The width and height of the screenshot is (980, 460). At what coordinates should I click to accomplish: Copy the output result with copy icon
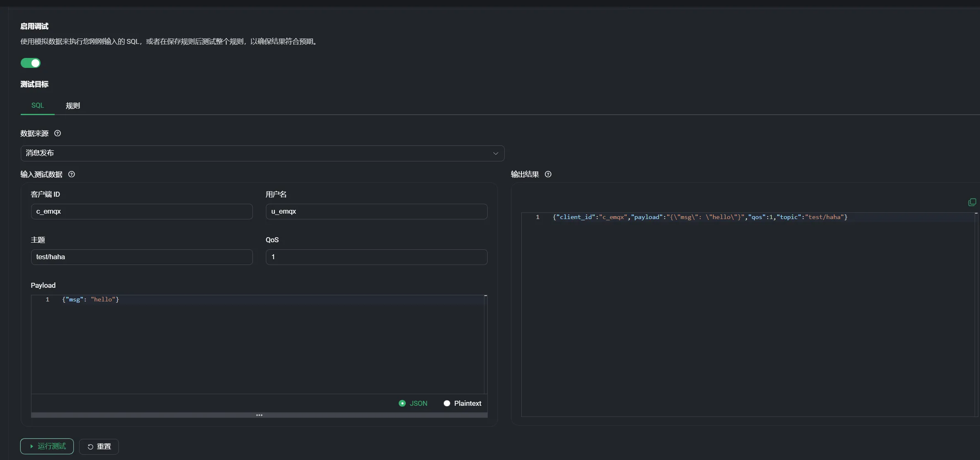972,202
